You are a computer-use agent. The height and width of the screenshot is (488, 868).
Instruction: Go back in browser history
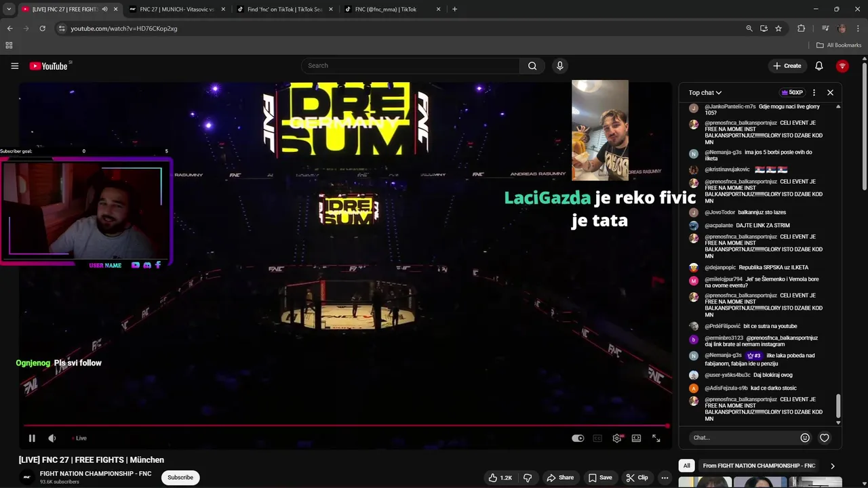pos(9,28)
